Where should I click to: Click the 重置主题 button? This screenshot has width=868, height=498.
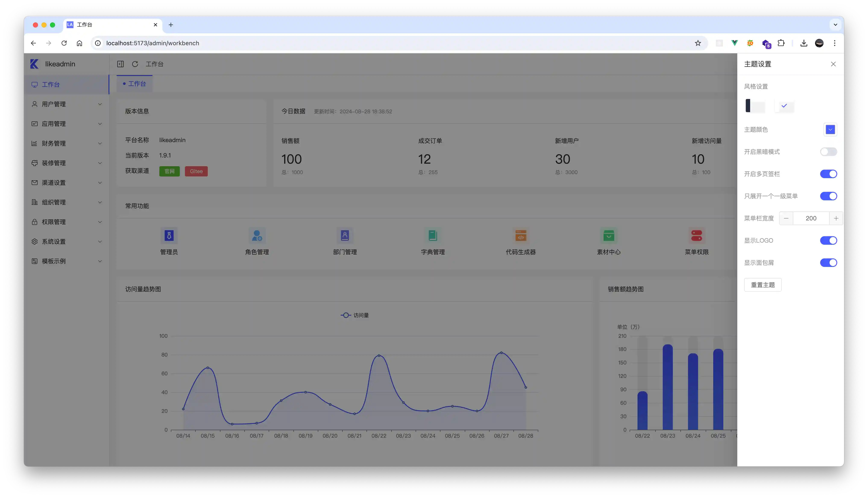coord(762,285)
